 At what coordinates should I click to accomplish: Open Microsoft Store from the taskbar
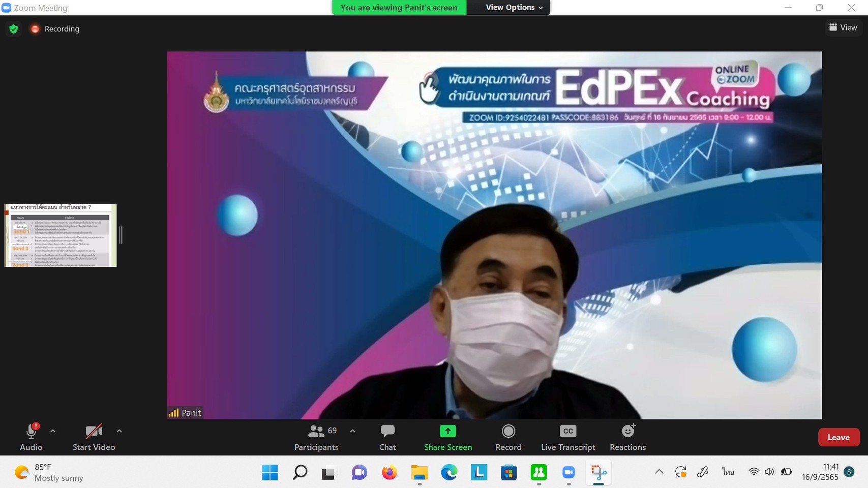(x=508, y=473)
